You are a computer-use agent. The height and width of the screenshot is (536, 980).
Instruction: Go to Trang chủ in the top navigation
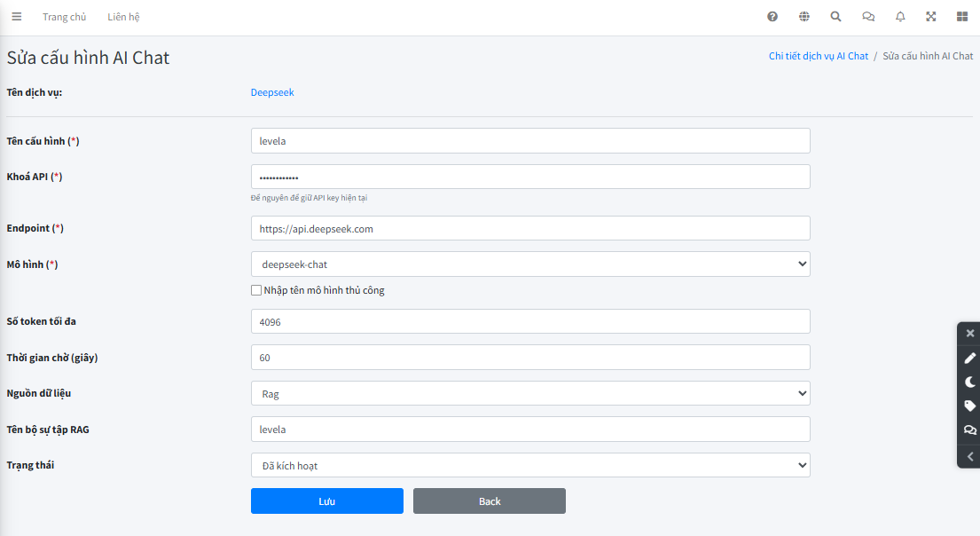[x=65, y=17]
